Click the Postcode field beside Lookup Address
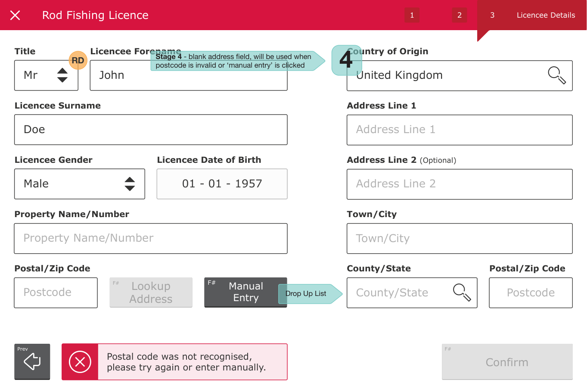The height and width of the screenshot is (392, 587). [x=56, y=292]
